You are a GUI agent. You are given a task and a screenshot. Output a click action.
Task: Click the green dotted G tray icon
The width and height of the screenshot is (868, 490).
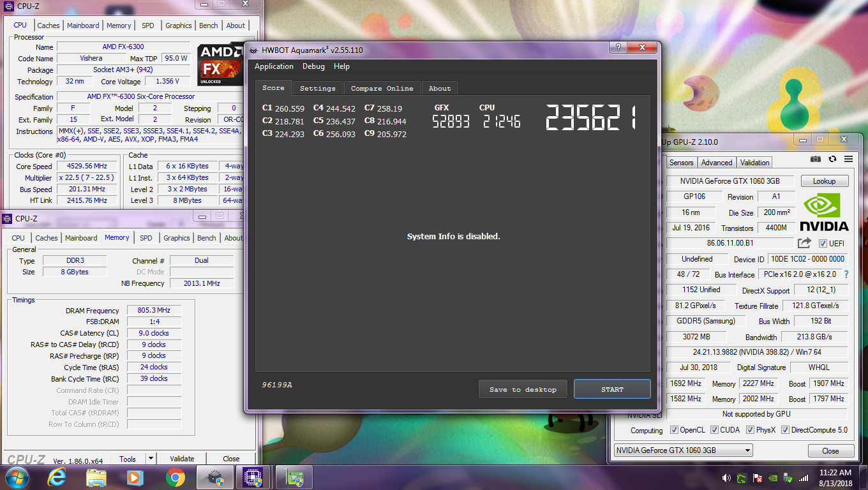742,477
